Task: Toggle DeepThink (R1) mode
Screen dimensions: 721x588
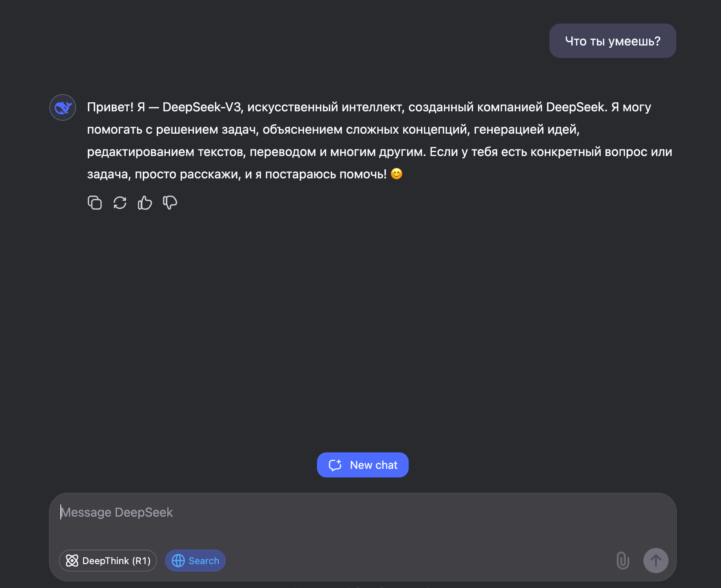Action: [108, 561]
